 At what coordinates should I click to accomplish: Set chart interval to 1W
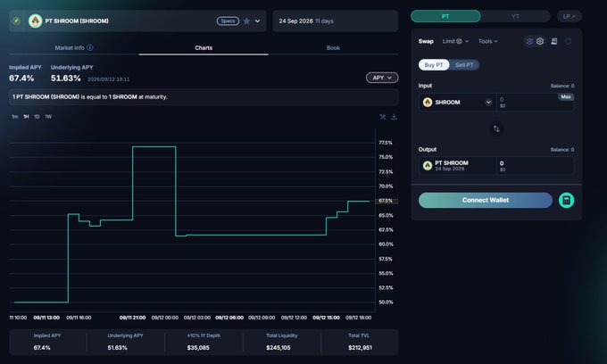click(x=48, y=117)
